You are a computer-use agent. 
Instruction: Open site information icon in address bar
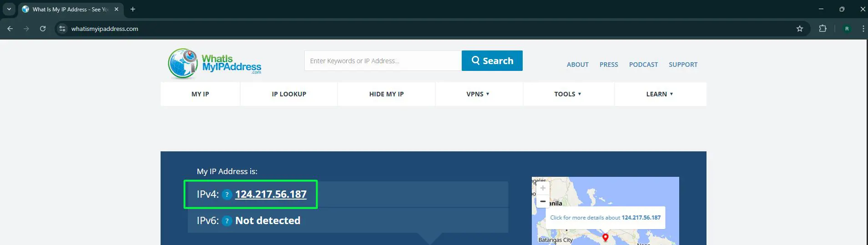coord(62,29)
